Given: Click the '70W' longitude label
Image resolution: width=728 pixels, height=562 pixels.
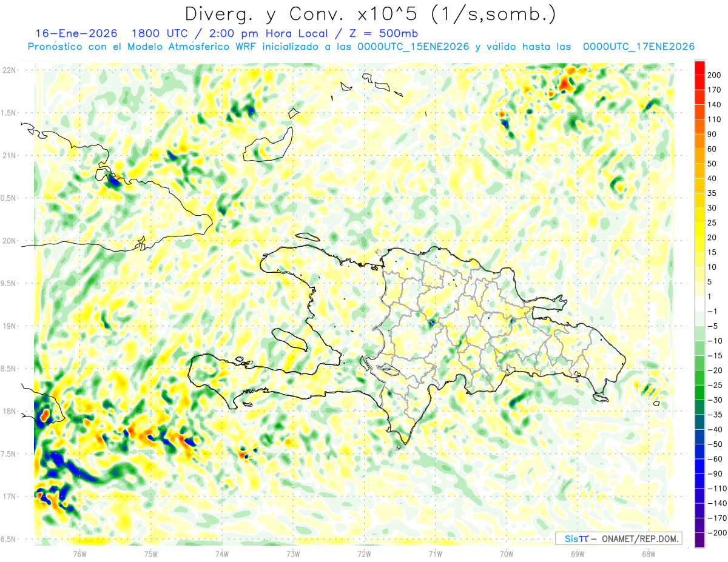Looking at the screenshot, I should 506,554.
